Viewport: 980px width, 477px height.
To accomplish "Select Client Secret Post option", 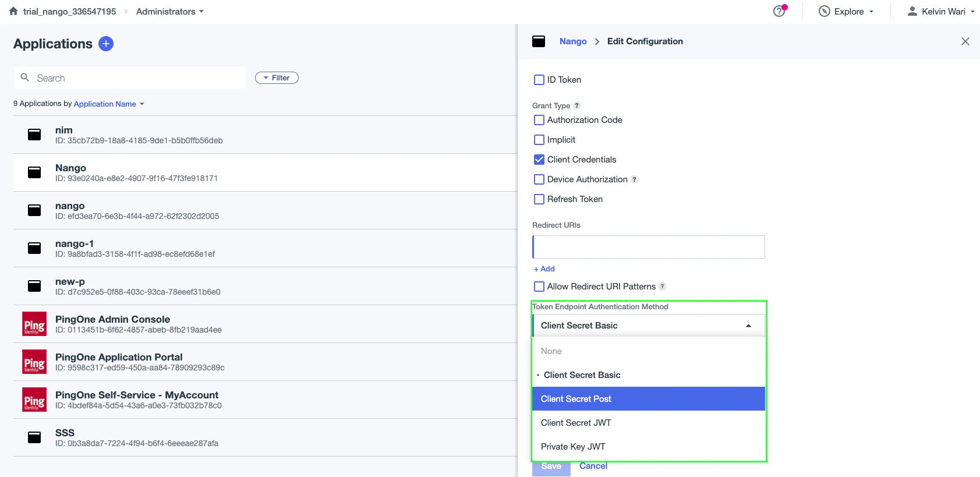I will (x=648, y=399).
